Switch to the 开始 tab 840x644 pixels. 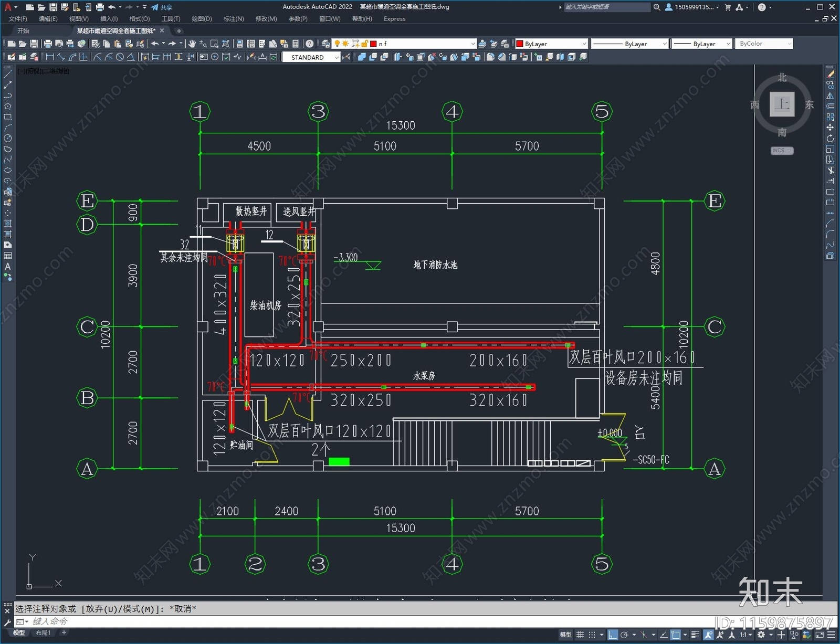pyautogui.click(x=23, y=31)
